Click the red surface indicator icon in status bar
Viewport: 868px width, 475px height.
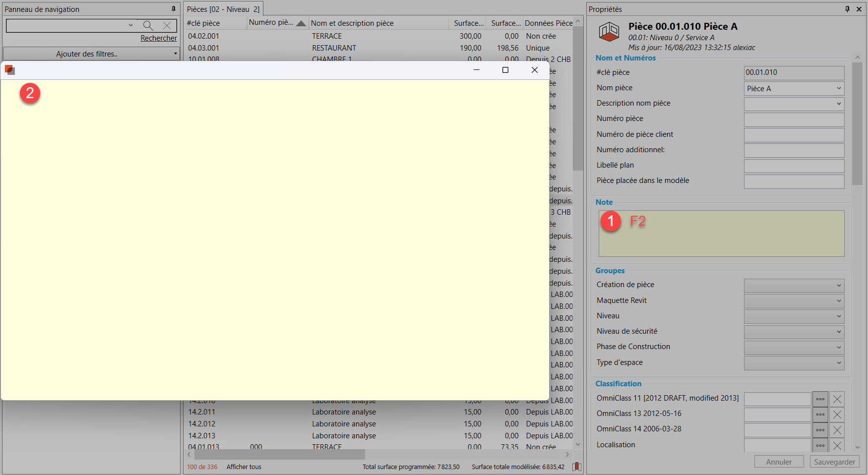576,467
